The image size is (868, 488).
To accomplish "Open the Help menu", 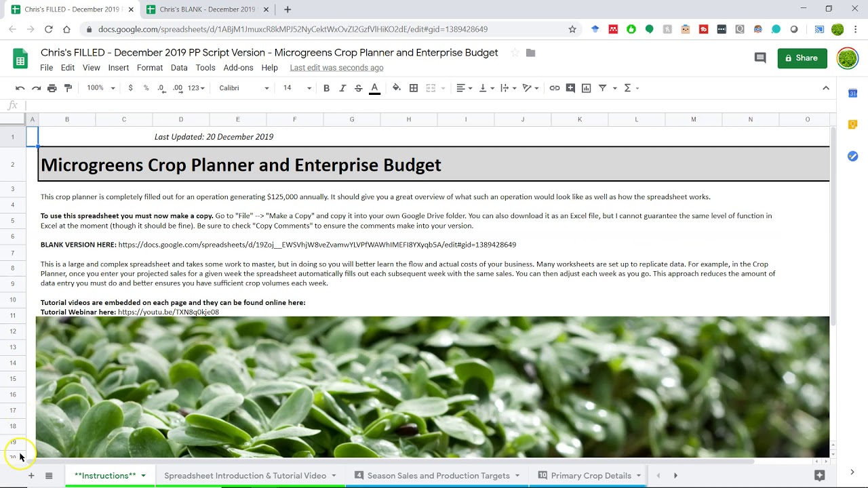I will [270, 68].
